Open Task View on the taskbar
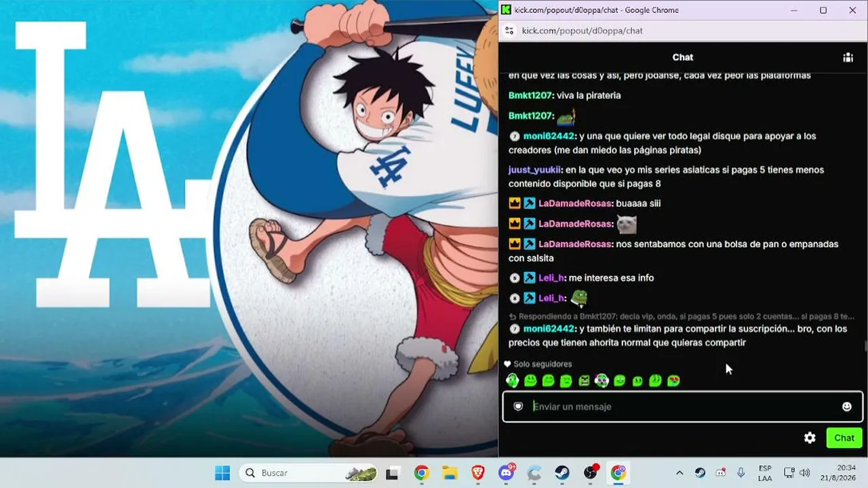Screen dimensions: 868x488 pos(392,473)
